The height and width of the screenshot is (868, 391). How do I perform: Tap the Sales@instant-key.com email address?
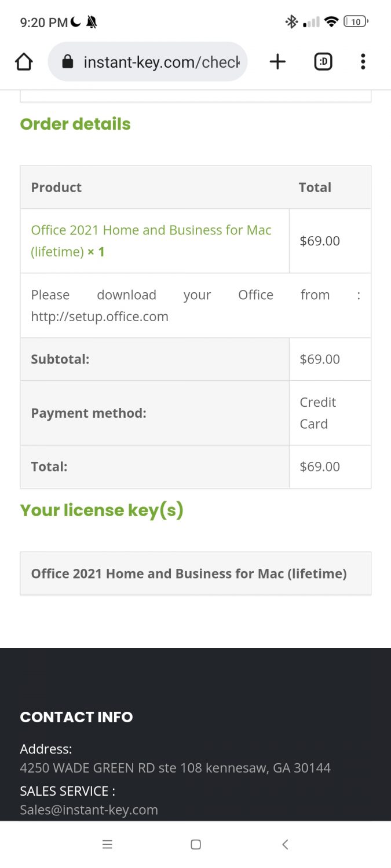pos(89,810)
